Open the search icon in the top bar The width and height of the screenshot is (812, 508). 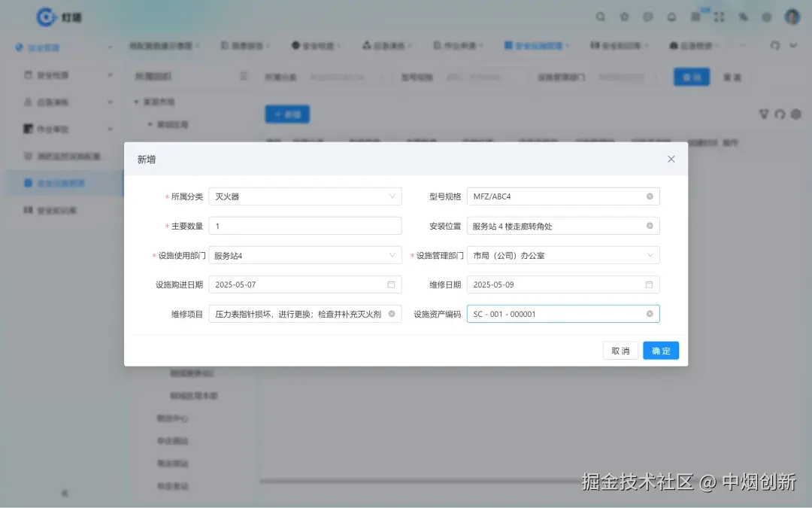[x=600, y=17]
